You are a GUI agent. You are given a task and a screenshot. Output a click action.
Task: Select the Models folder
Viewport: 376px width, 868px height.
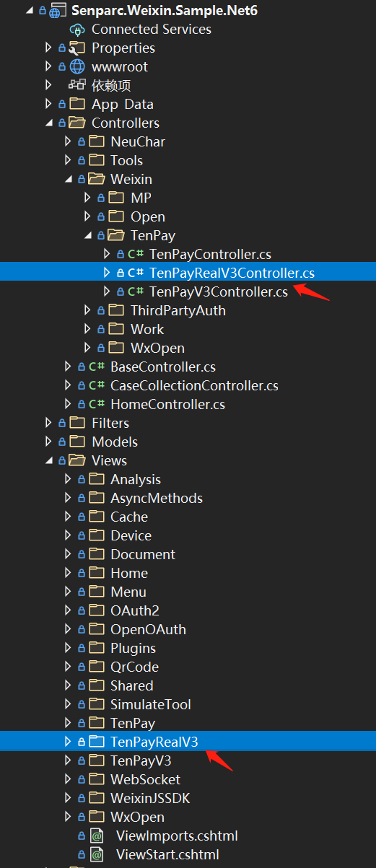[115, 442]
